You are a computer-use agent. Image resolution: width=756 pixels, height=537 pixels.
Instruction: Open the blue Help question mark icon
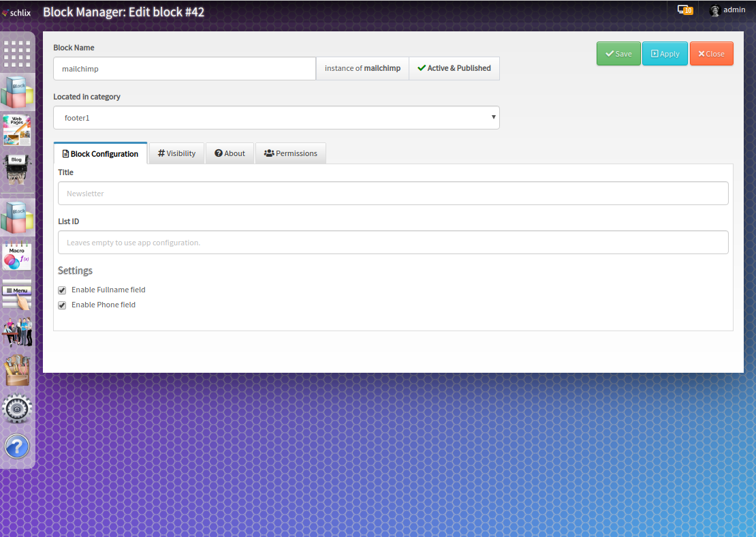[x=17, y=447]
